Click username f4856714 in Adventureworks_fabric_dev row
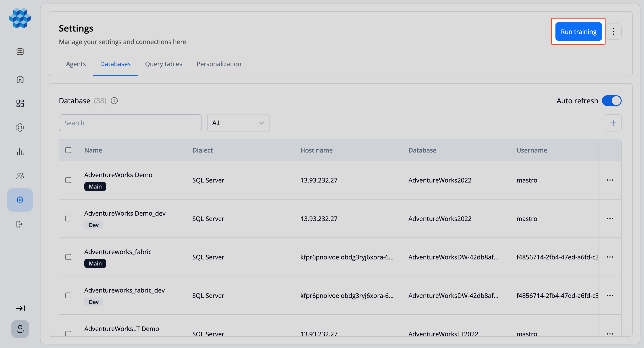644x348 pixels. pyautogui.click(x=557, y=296)
